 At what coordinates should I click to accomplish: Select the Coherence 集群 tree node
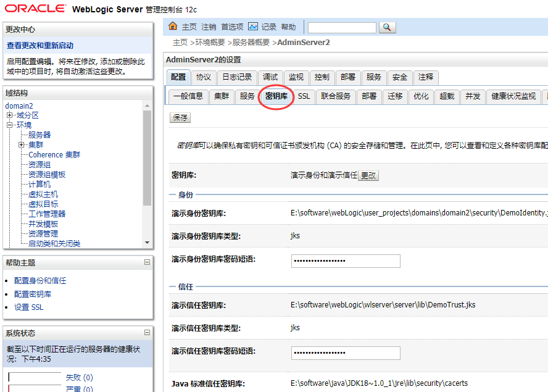pos(53,154)
